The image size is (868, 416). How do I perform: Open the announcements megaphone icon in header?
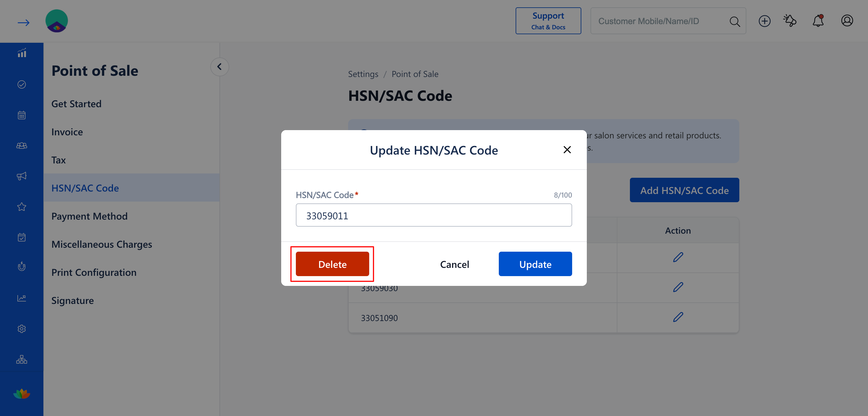790,21
